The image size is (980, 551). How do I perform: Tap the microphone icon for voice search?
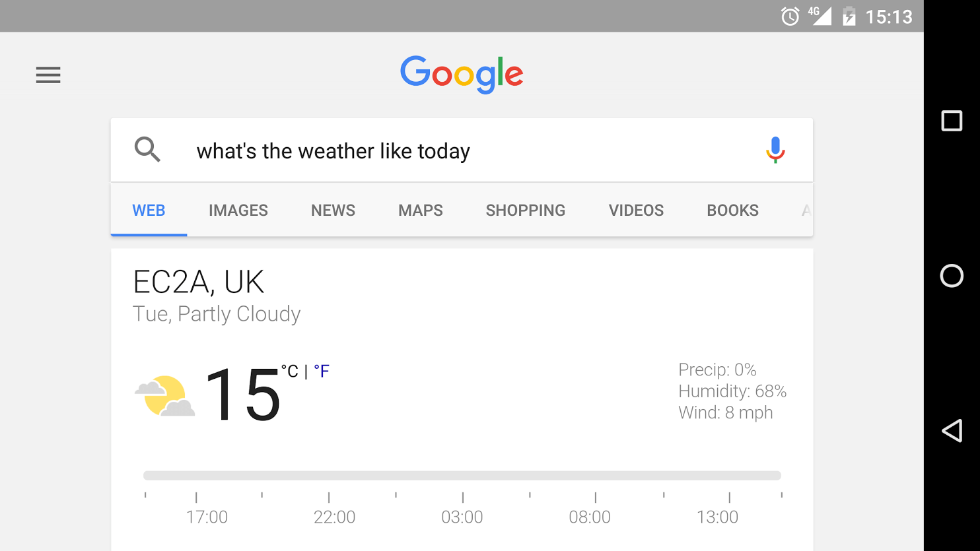775,150
